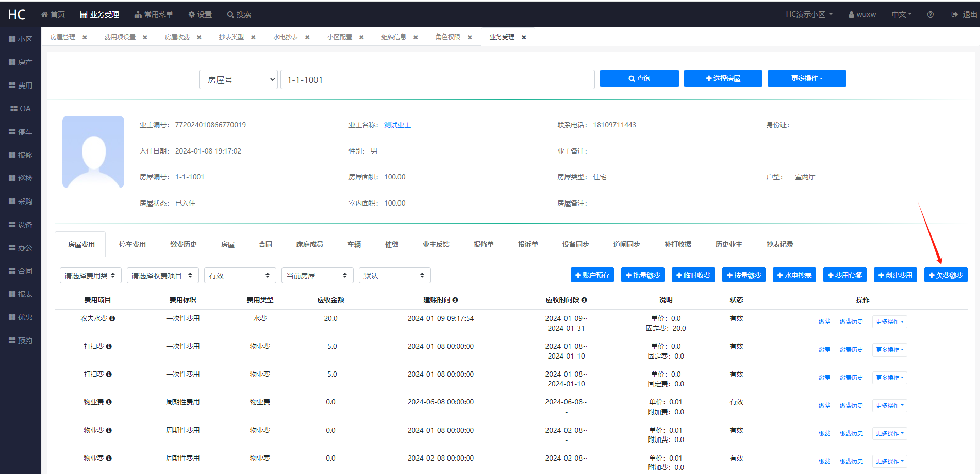The height and width of the screenshot is (474, 980).
Task: Open the 房屋号 search type dropdown
Action: pyautogui.click(x=238, y=80)
